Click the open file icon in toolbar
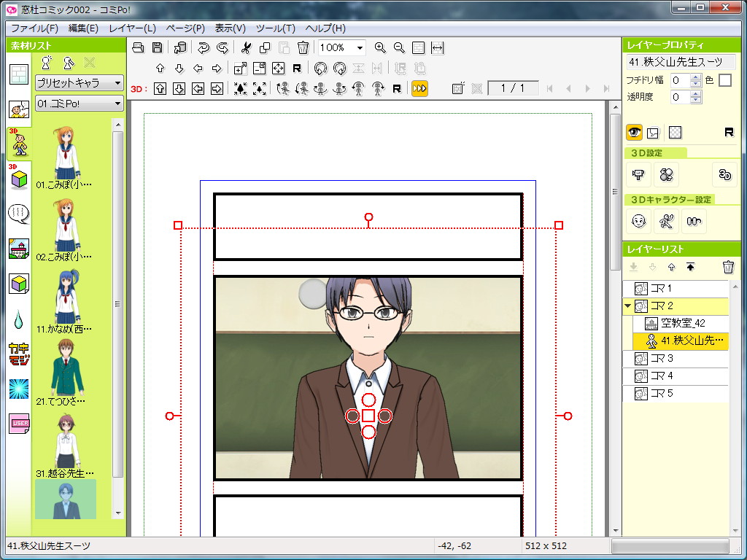Viewport: 747px width, 560px height. click(x=138, y=47)
